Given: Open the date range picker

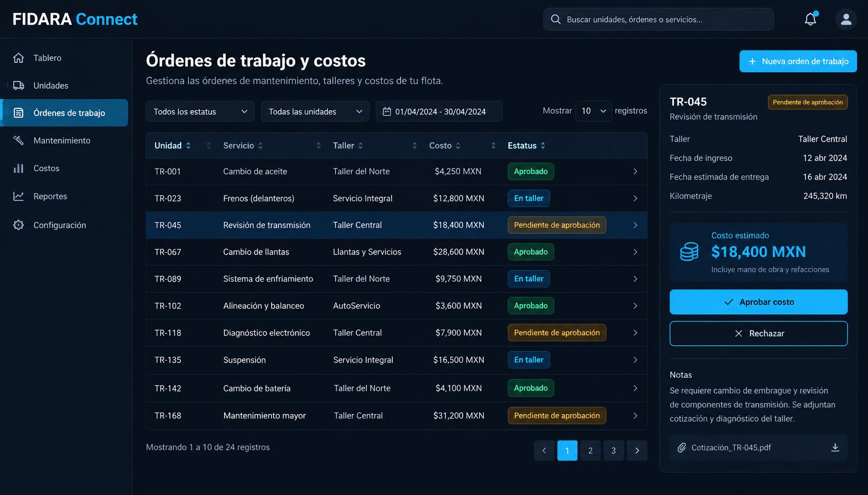Looking at the screenshot, I should (439, 111).
